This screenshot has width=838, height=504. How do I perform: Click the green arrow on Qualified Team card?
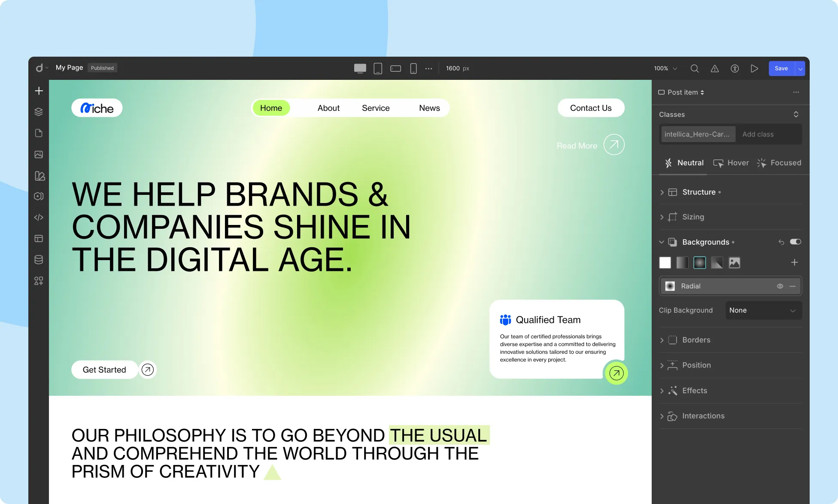[x=616, y=373]
